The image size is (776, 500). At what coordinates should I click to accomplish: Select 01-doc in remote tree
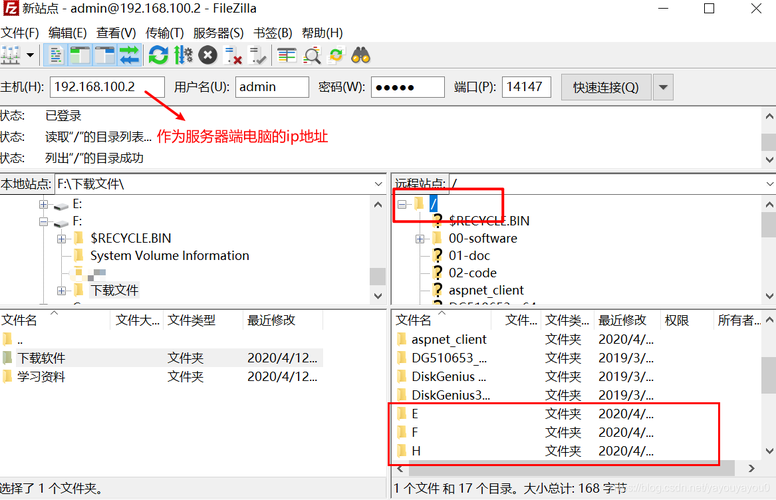click(x=469, y=256)
